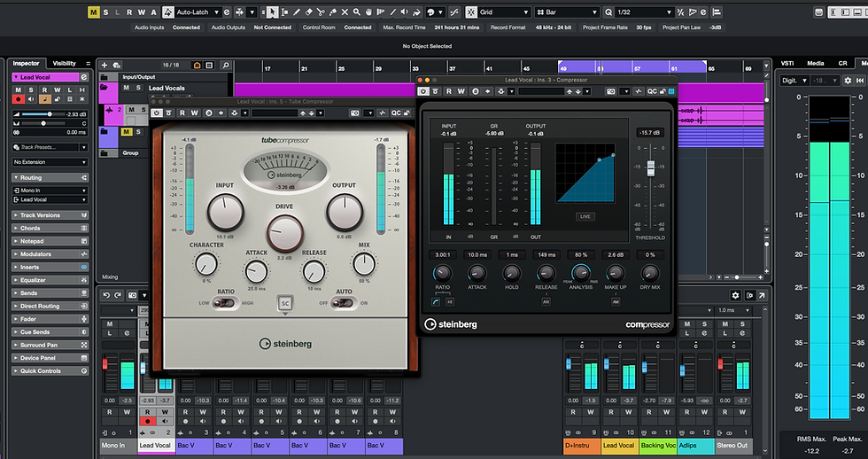Select the Erase tool in toolbar
The height and width of the screenshot is (459, 868).
[x=309, y=12]
